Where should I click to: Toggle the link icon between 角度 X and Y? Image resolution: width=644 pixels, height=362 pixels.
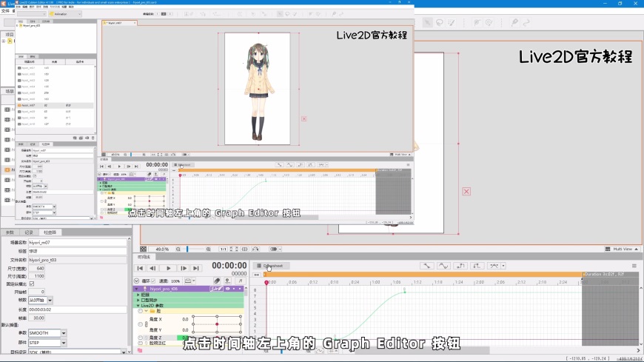point(147,324)
